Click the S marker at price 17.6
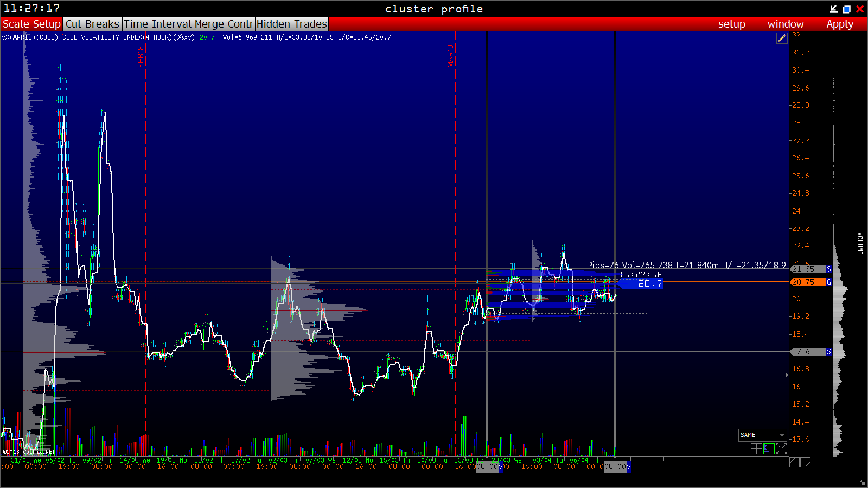This screenshot has width=868, height=488. click(829, 351)
